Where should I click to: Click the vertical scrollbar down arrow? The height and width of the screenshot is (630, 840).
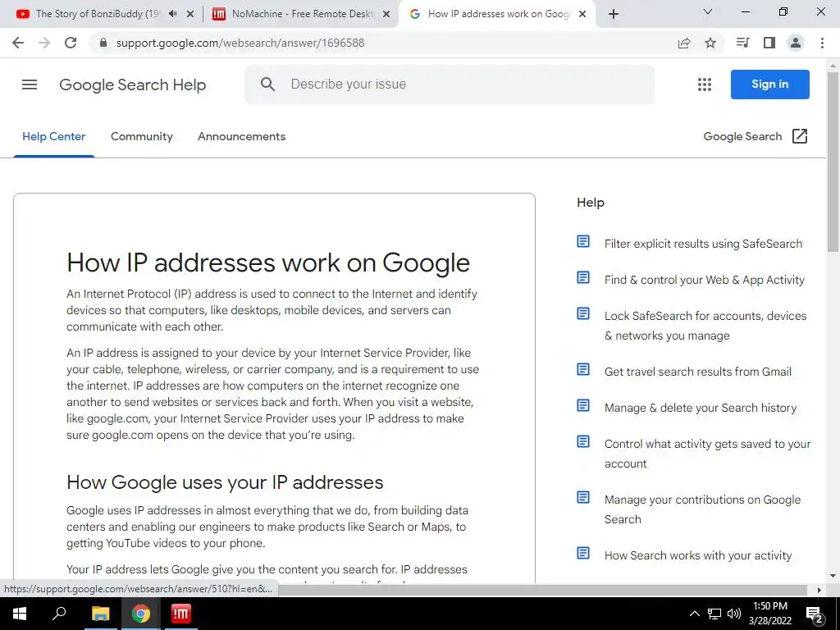pyautogui.click(x=833, y=577)
